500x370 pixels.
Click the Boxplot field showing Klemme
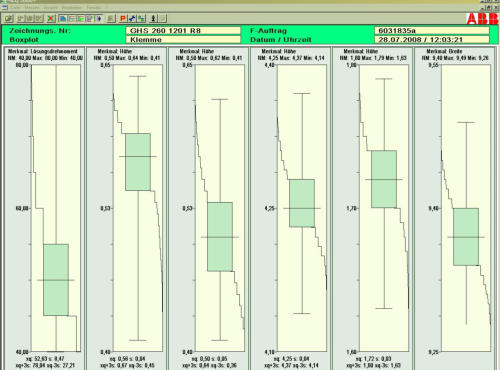[183, 40]
